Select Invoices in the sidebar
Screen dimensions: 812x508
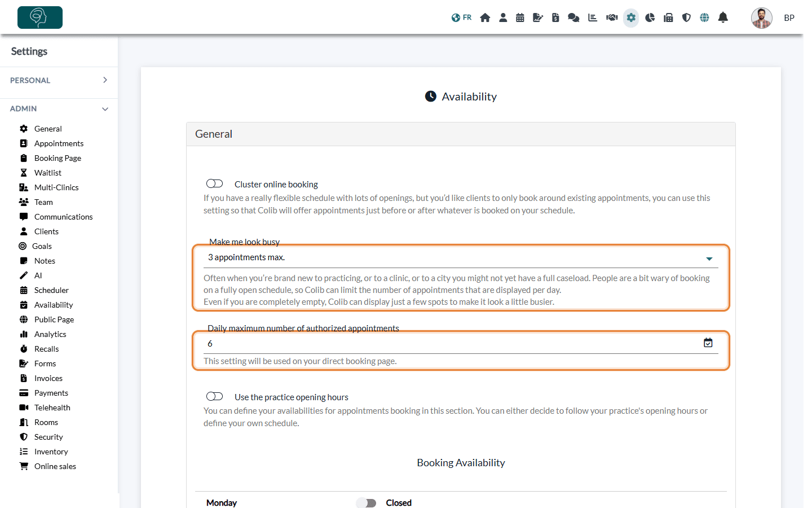point(48,378)
